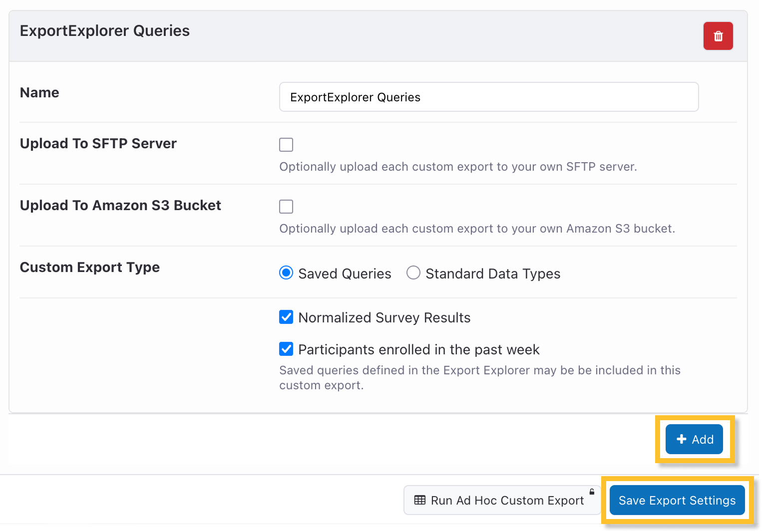This screenshot has height=532, width=762.
Task: Tick the Upload To Amazon S3 Bucket checkbox
Action: (x=286, y=207)
